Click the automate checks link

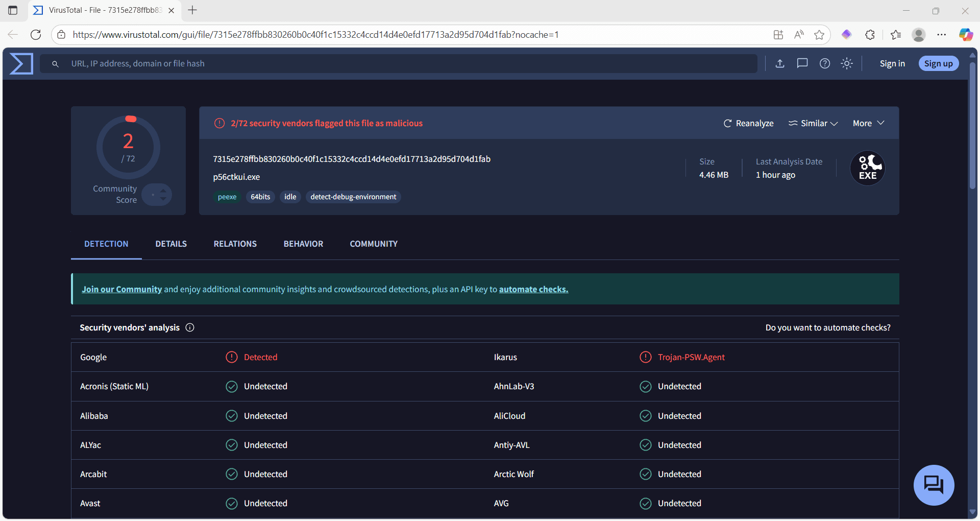533,289
